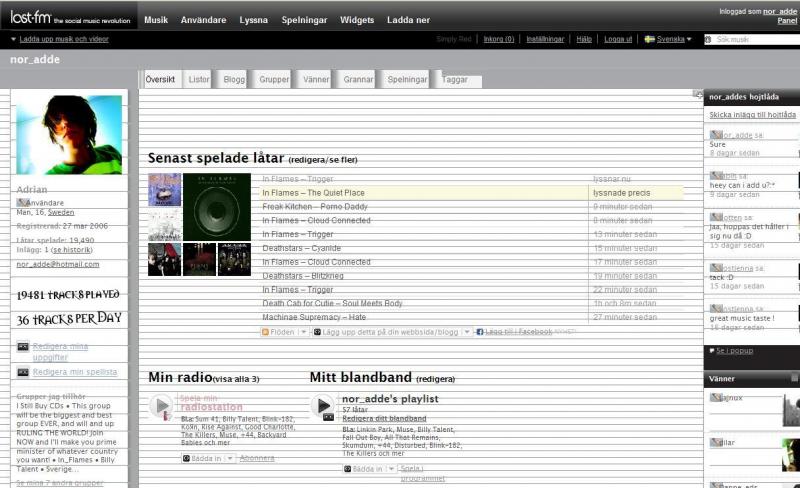Click the magnifier icon in the search box
This screenshot has width=800, height=488.
tap(708, 40)
